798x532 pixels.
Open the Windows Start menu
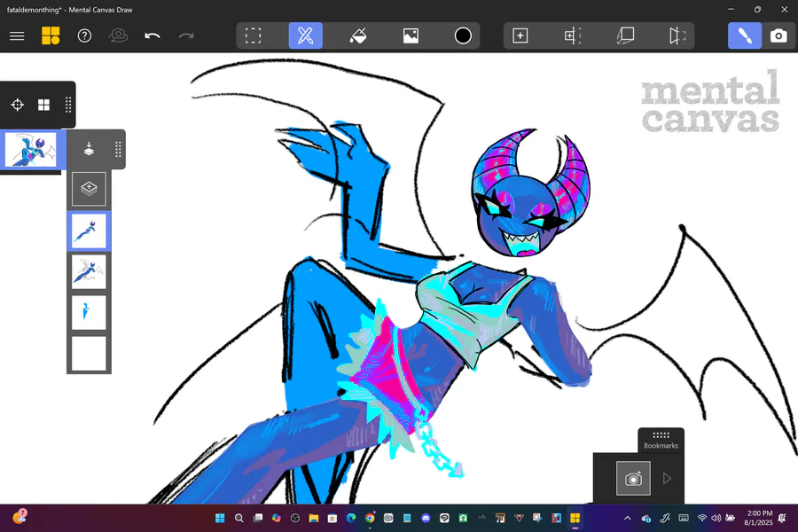coord(220,518)
